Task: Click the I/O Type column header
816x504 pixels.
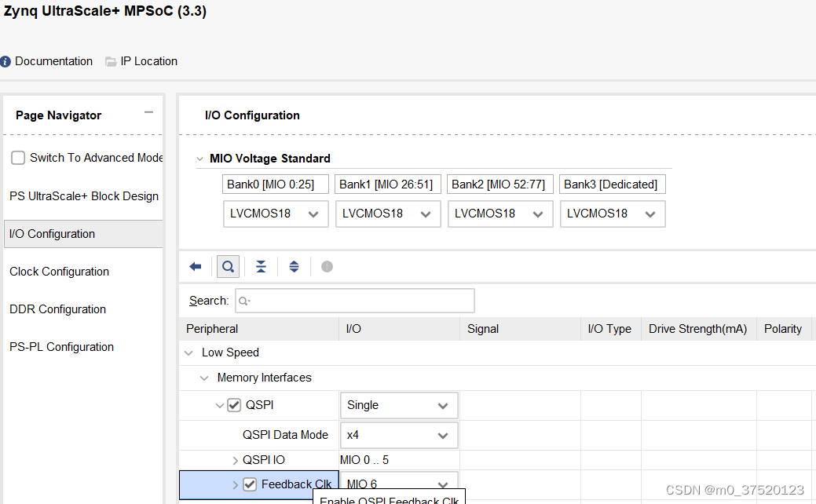Action: pos(611,329)
